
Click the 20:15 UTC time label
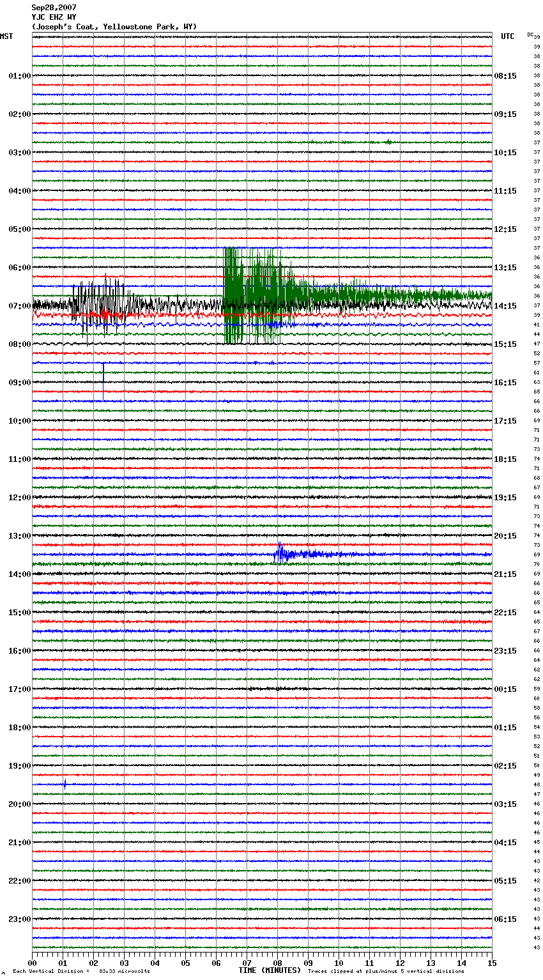pos(505,536)
